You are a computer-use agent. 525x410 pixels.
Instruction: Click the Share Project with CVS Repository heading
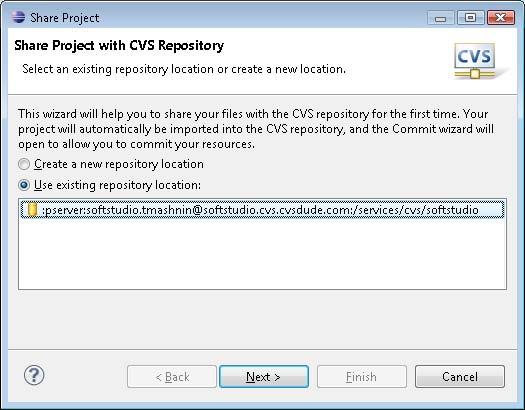coord(119,46)
